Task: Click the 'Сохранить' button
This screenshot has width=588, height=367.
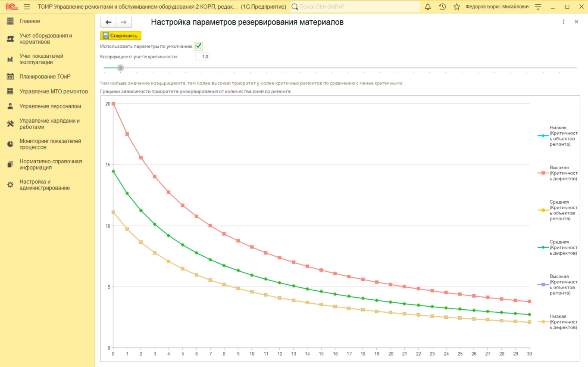Action: (x=121, y=36)
